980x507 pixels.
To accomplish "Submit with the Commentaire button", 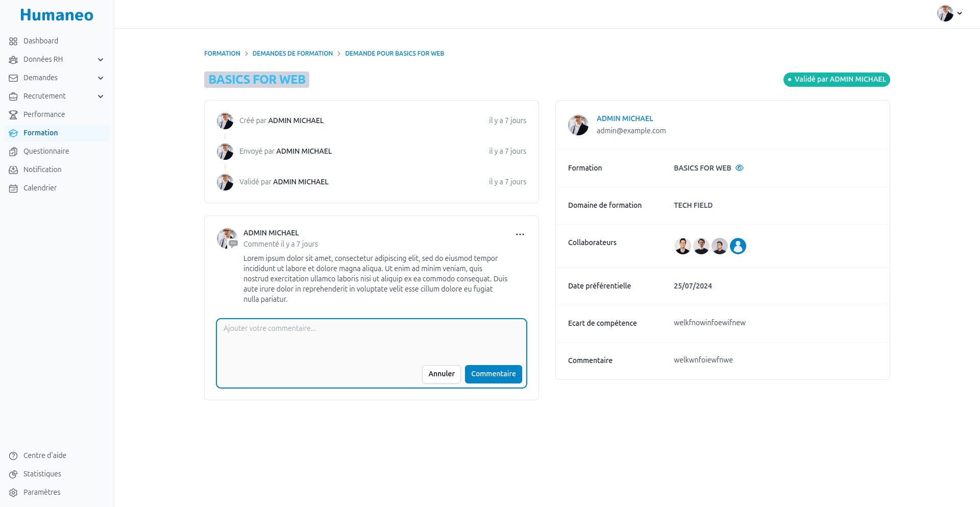I will click(x=493, y=374).
